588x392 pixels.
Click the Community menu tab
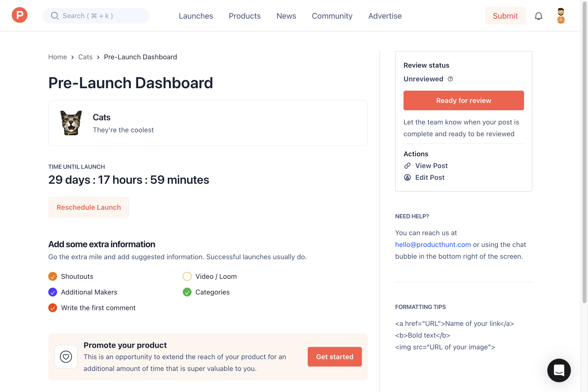coord(332,16)
